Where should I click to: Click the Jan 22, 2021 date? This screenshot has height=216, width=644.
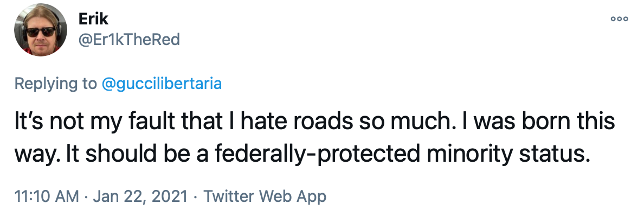(x=140, y=196)
